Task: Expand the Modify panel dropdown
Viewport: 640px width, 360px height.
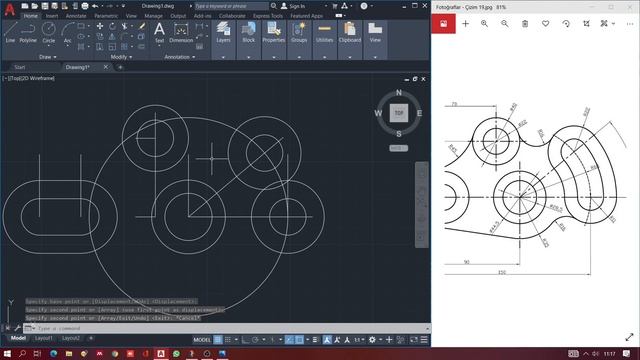Action: coord(121,57)
